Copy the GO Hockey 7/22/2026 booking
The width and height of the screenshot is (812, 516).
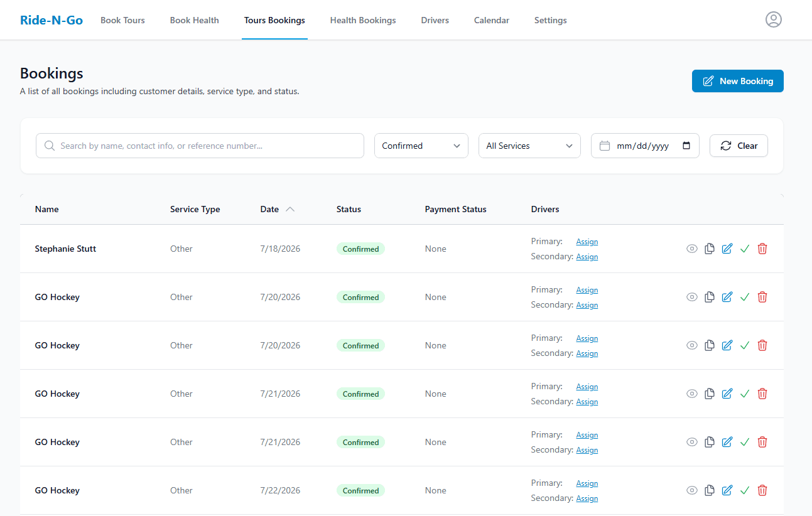click(x=710, y=490)
